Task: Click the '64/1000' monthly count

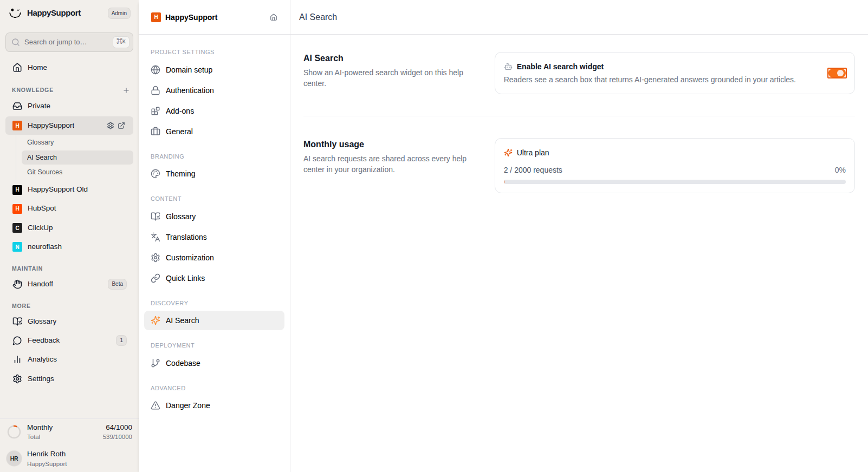Action: [x=119, y=428]
